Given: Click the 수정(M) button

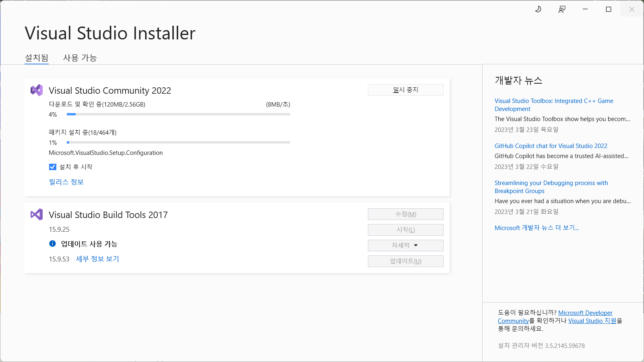Looking at the screenshot, I should tap(406, 214).
